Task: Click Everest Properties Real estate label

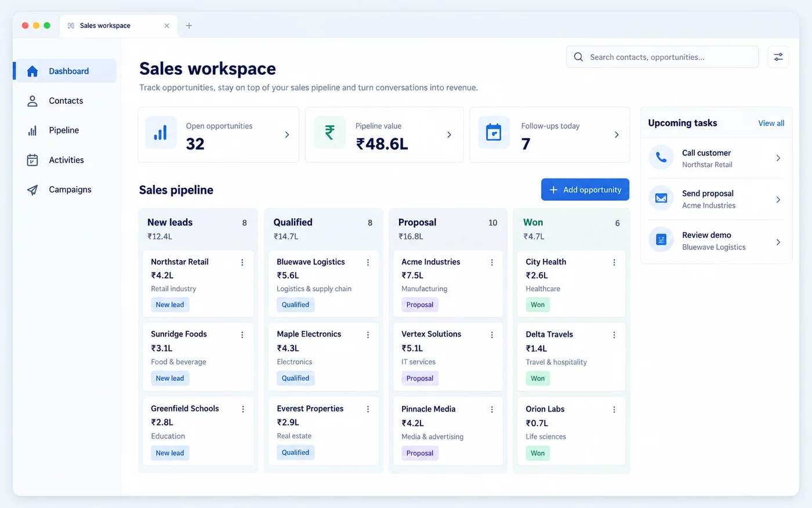Action: click(294, 436)
